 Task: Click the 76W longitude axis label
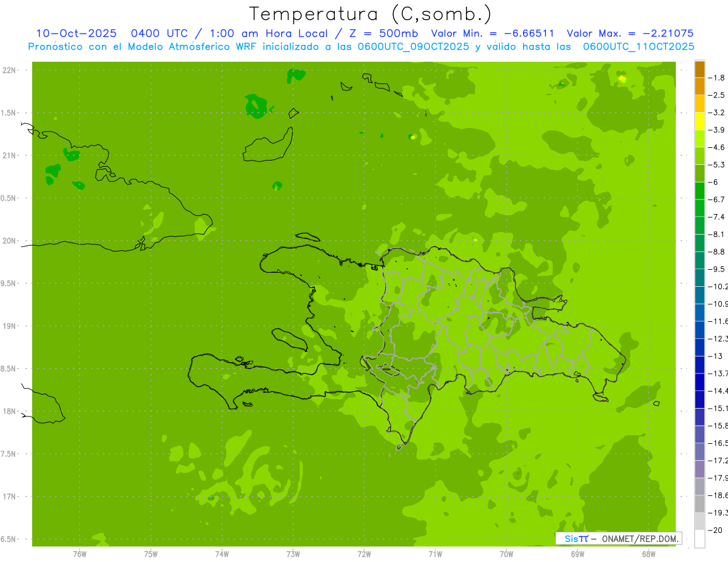pos(79,554)
